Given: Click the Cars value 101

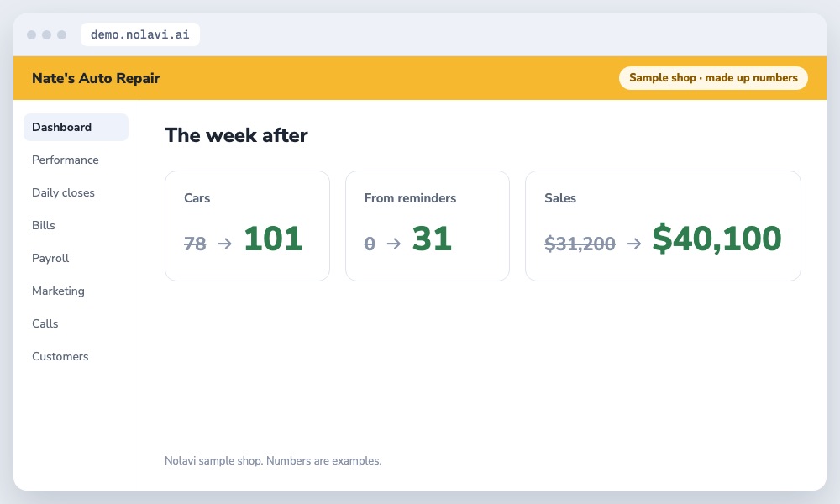Looking at the screenshot, I should pos(273,239).
